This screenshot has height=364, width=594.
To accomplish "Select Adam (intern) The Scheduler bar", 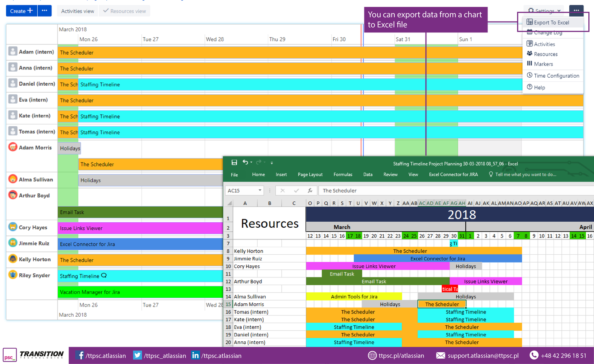I will click(x=290, y=53).
